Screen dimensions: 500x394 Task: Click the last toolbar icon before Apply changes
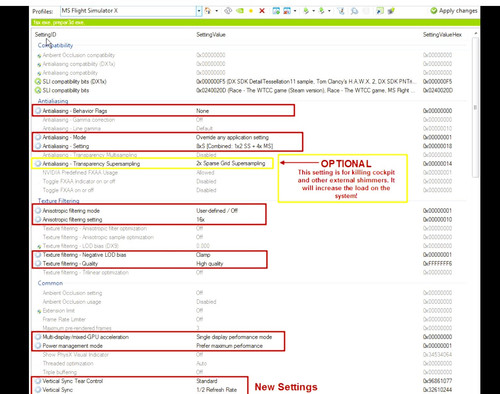391,11
